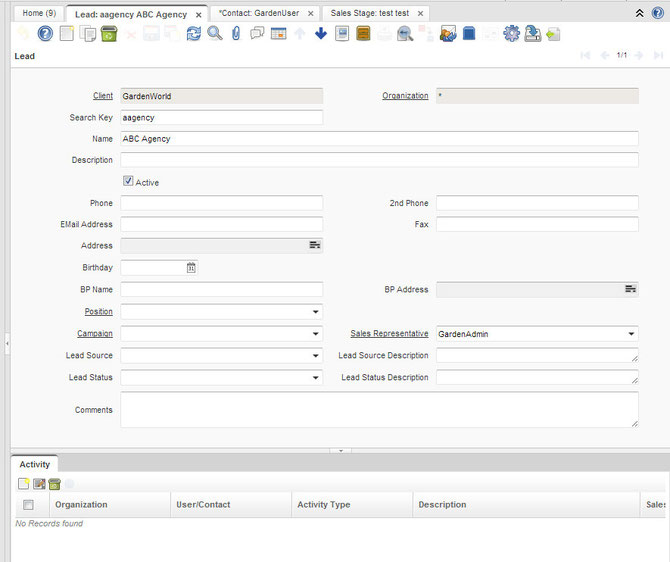
Task: Toggle grid view with the table icon
Action: pyautogui.click(x=279, y=33)
